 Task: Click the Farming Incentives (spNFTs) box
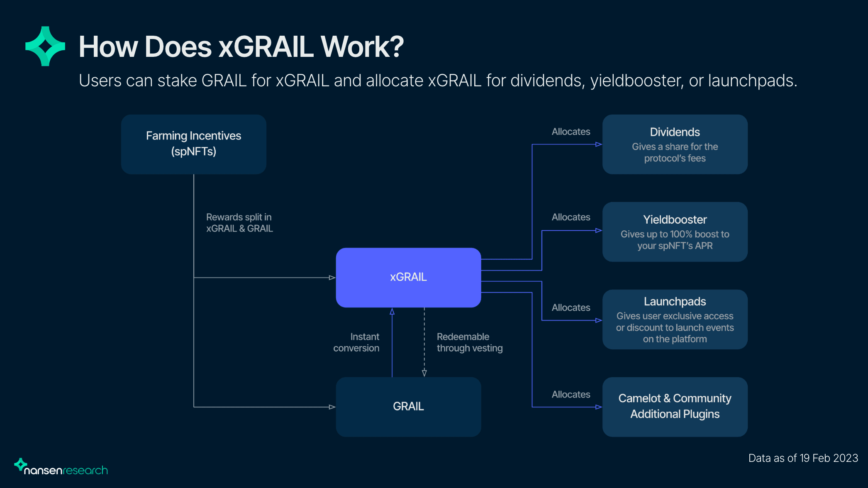(x=193, y=144)
